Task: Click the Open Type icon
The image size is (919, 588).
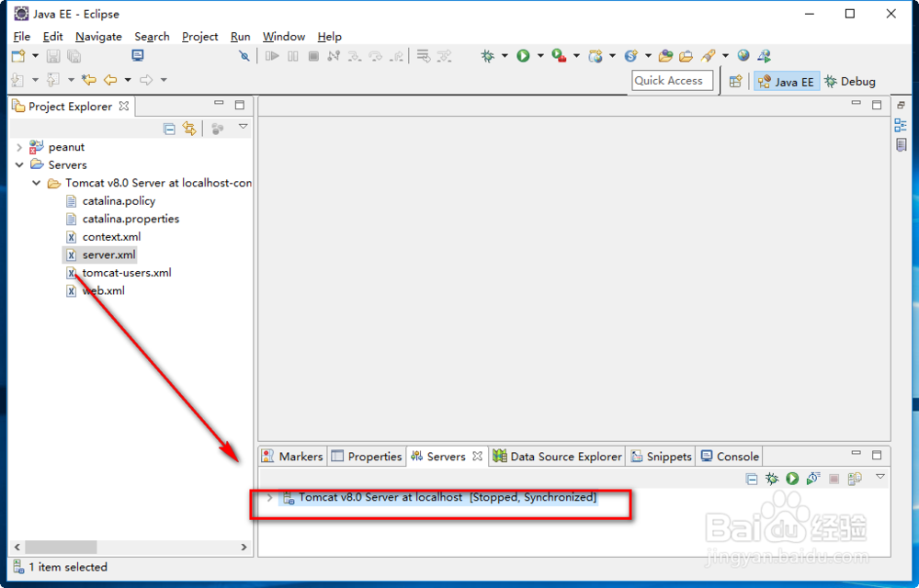Action: pyautogui.click(x=665, y=56)
